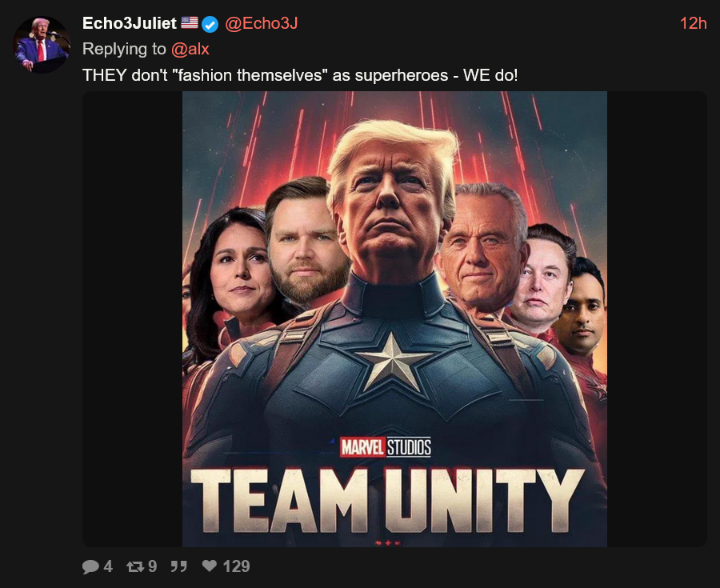Click the reply count showing 4
This screenshot has height=588, width=720.
pos(108,566)
